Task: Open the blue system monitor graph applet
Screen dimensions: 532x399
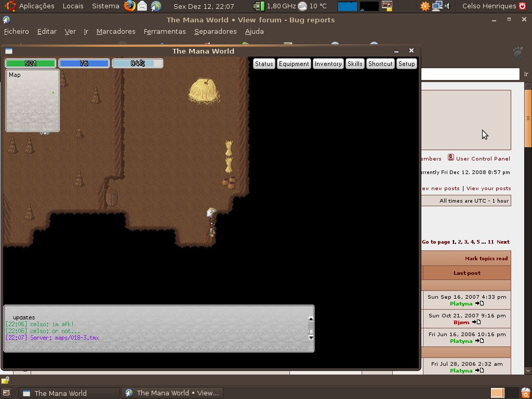Action: [x=348, y=6]
